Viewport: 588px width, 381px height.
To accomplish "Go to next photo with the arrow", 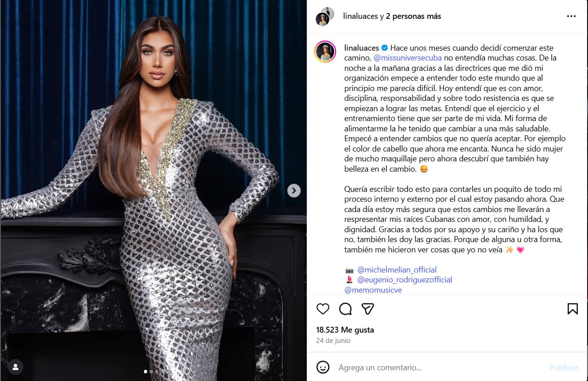I will pyautogui.click(x=294, y=190).
